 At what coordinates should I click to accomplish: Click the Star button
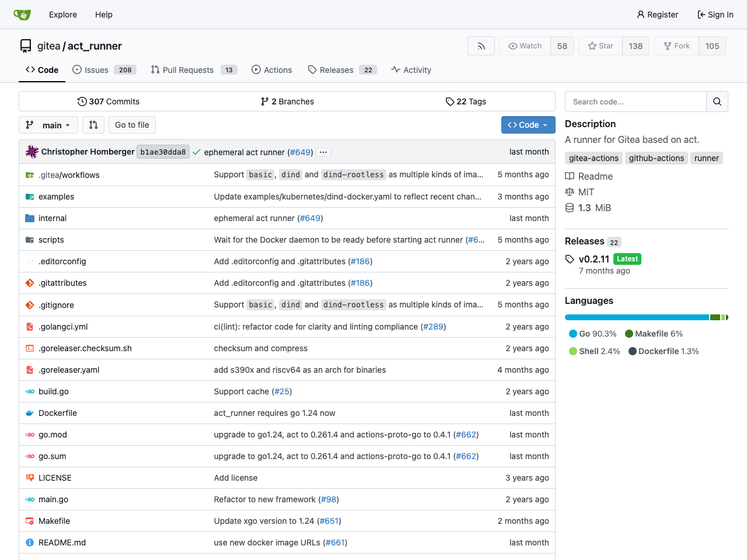(601, 46)
